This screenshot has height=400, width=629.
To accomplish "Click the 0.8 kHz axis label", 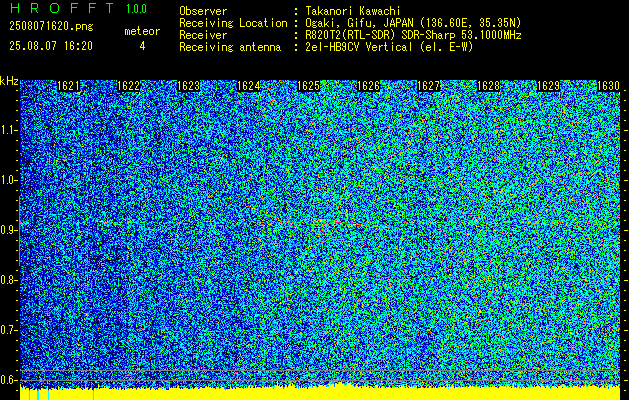I will [8, 280].
